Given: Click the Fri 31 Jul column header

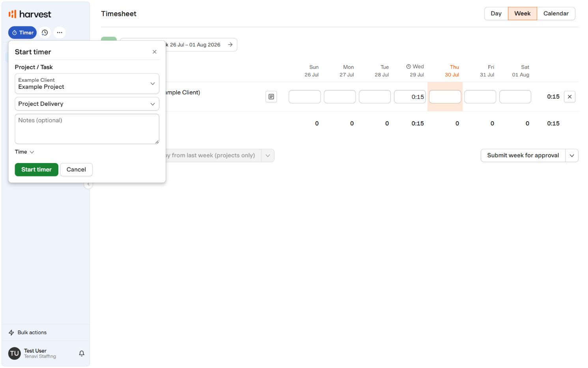Looking at the screenshot, I should 487,71.
